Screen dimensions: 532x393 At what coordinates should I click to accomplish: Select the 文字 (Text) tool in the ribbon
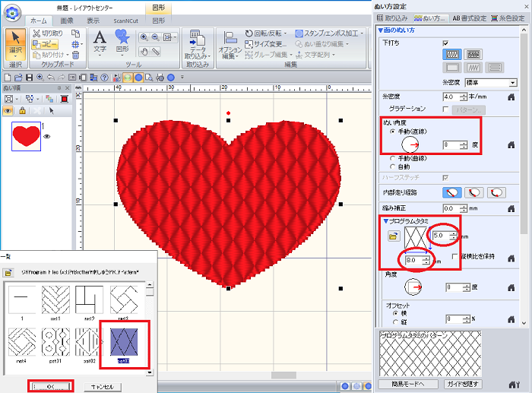[100, 41]
